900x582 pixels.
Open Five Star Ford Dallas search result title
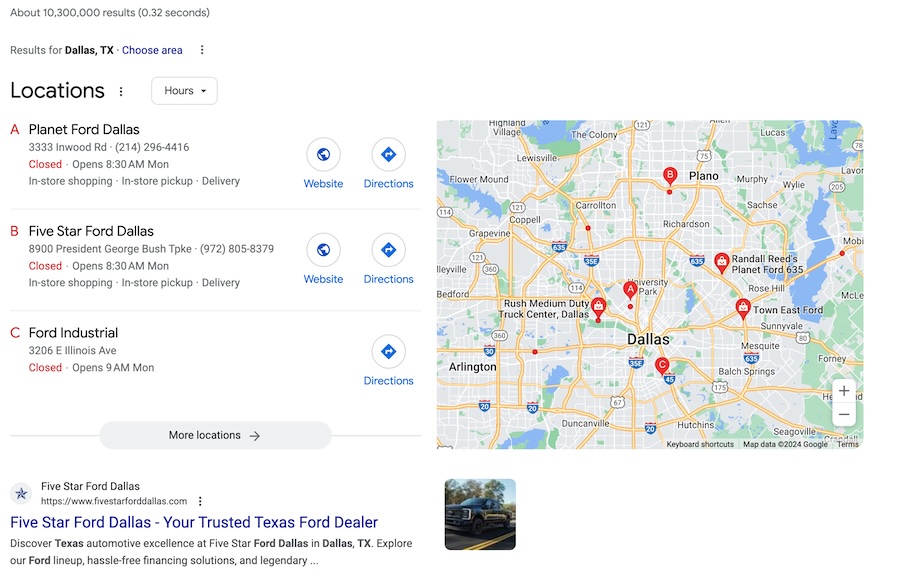(194, 522)
